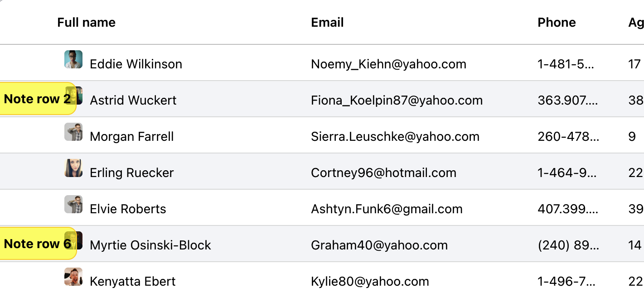Click email Sierra.Leuschke@yahoo.com
Viewport: 644px width, 297px height.
(x=395, y=136)
